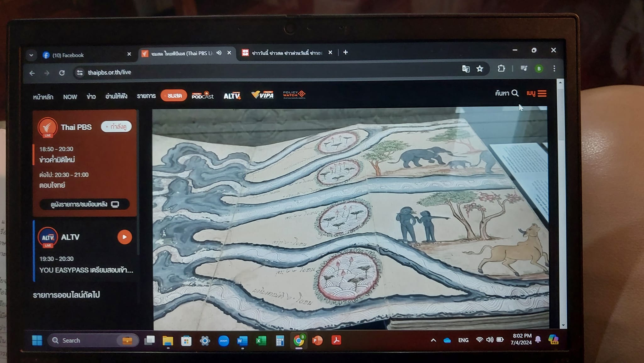Open the Chrome extensions menu

[501, 68]
